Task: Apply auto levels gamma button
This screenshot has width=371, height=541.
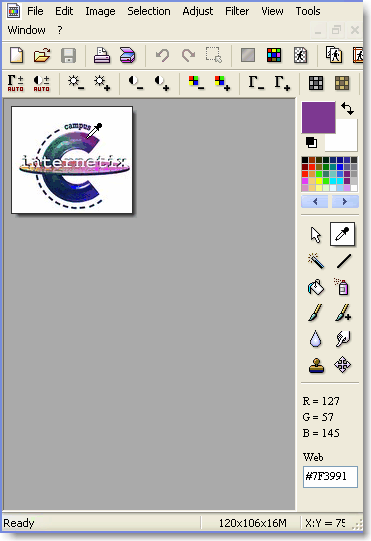Action: click(x=16, y=83)
